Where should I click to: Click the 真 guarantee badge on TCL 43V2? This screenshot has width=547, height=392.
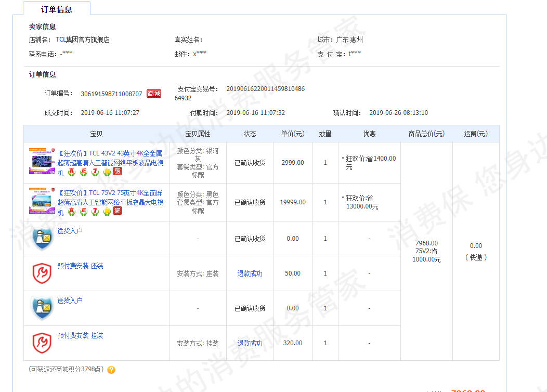72,172
